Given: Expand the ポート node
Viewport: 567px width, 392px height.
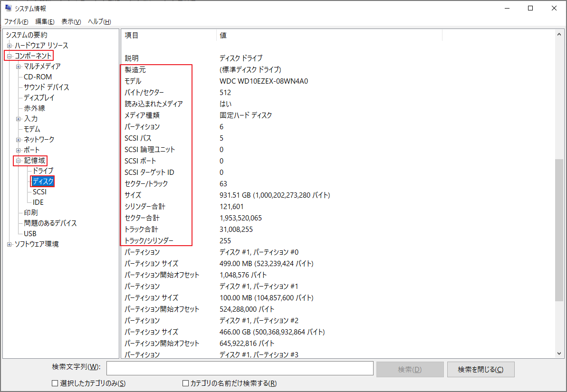Looking at the screenshot, I should coord(19,151).
